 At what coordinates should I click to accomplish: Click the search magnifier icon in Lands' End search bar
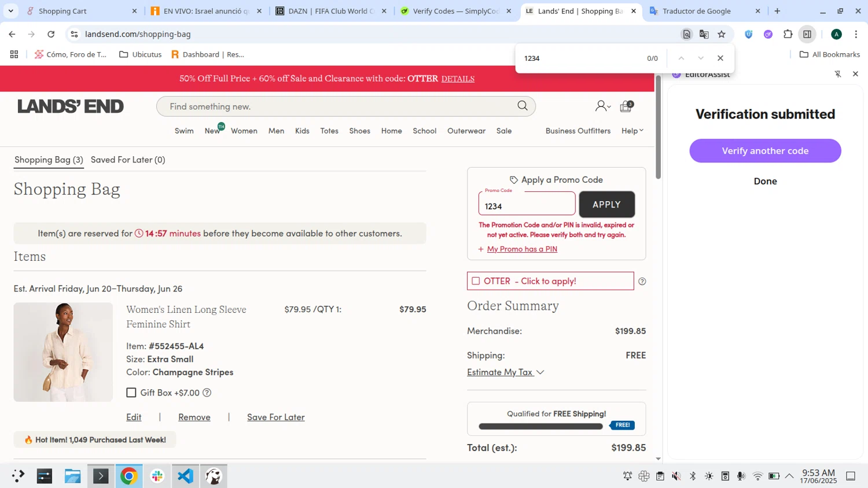coord(523,106)
